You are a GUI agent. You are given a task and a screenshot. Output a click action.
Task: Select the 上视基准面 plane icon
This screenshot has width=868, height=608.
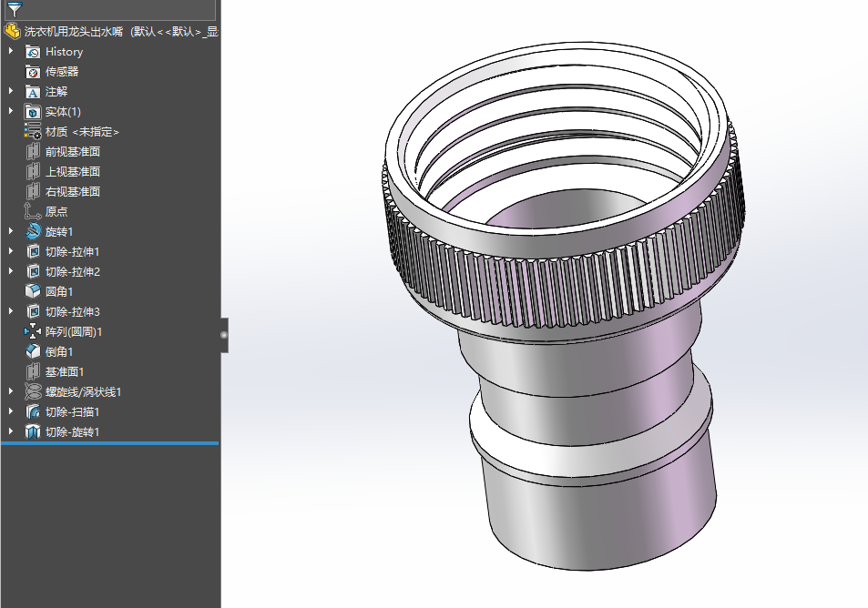(33, 171)
